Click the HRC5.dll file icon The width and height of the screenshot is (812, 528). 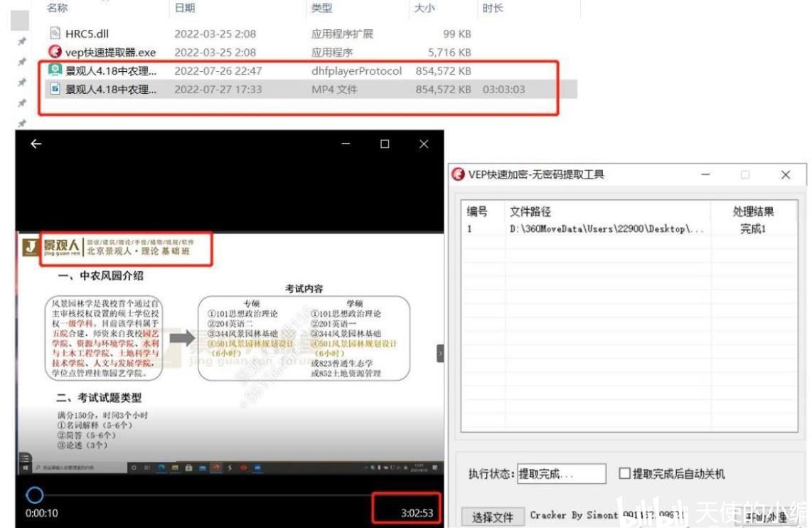click(x=55, y=33)
